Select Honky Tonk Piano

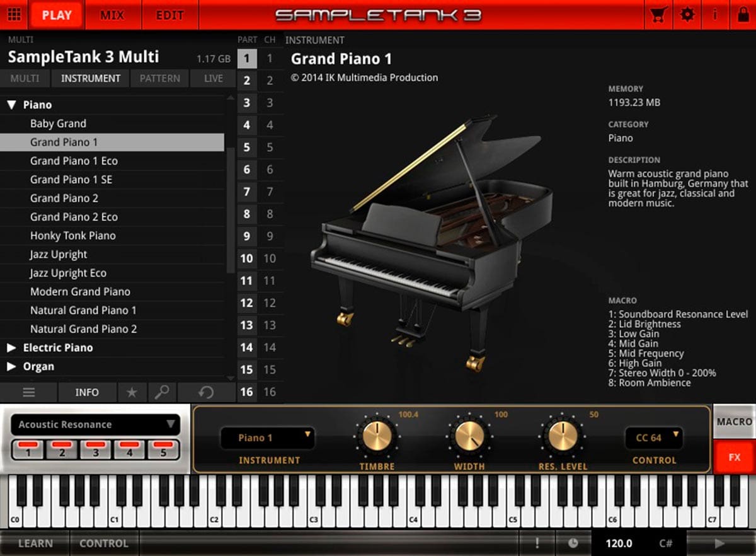tap(112, 236)
